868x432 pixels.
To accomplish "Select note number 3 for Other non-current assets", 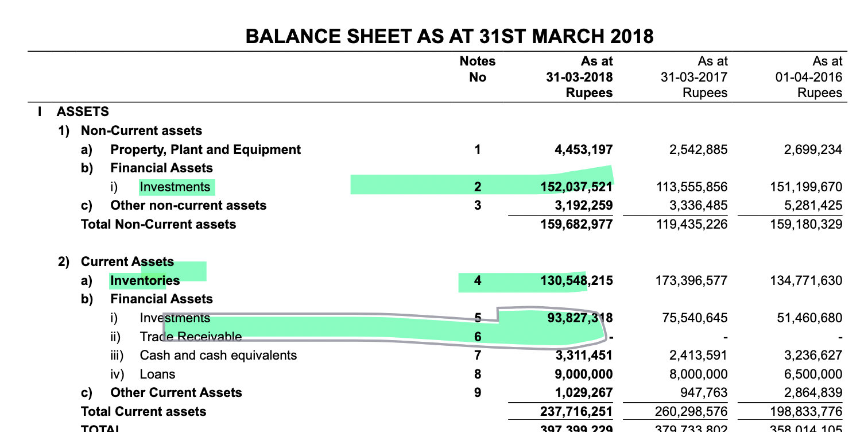I will coord(478,206).
